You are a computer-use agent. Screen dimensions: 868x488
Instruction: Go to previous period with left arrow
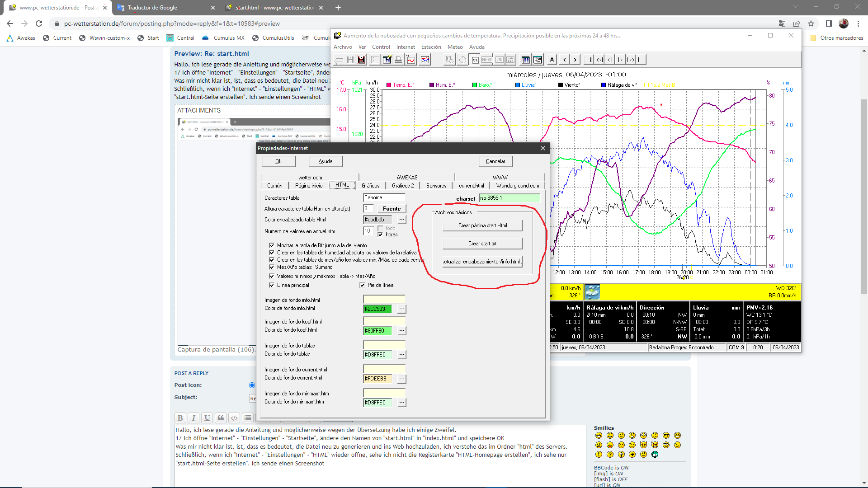tap(564, 60)
